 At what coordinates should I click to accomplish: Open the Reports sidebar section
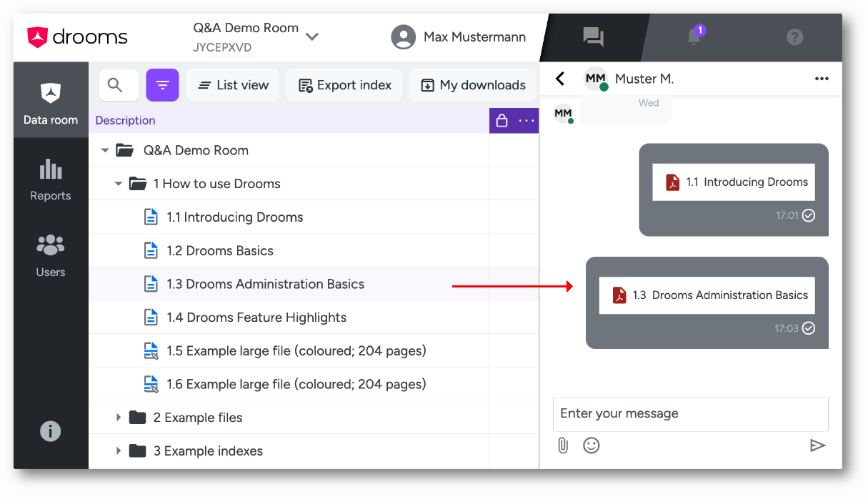pos(51,179)
